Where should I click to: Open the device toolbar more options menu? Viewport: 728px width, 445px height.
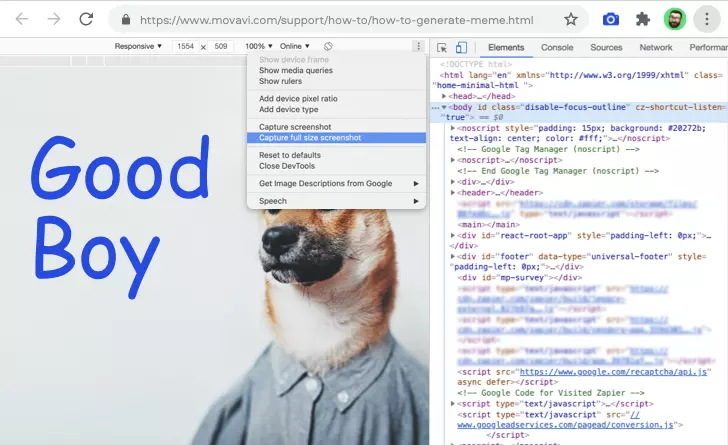[x=418, y=46]
